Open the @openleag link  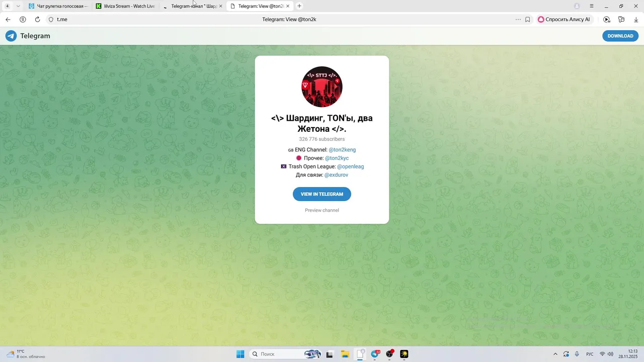350,166
